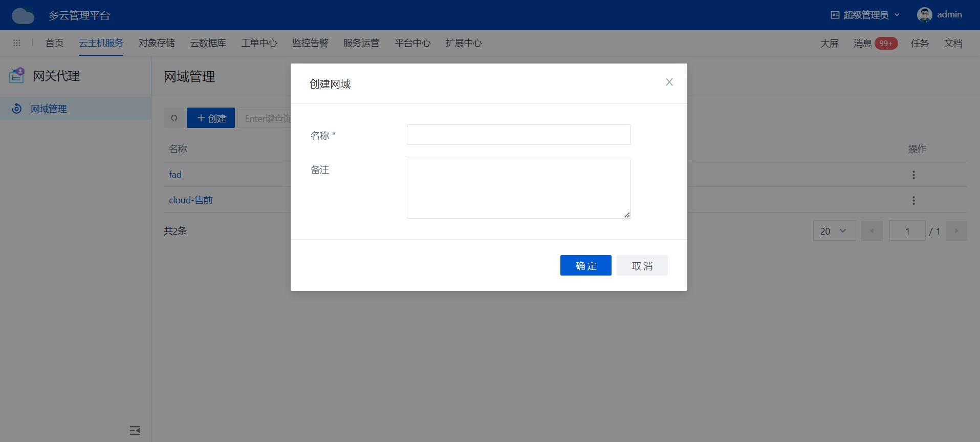Go to next page arrow
The image size is (980, 442).
tap(956, 231)
